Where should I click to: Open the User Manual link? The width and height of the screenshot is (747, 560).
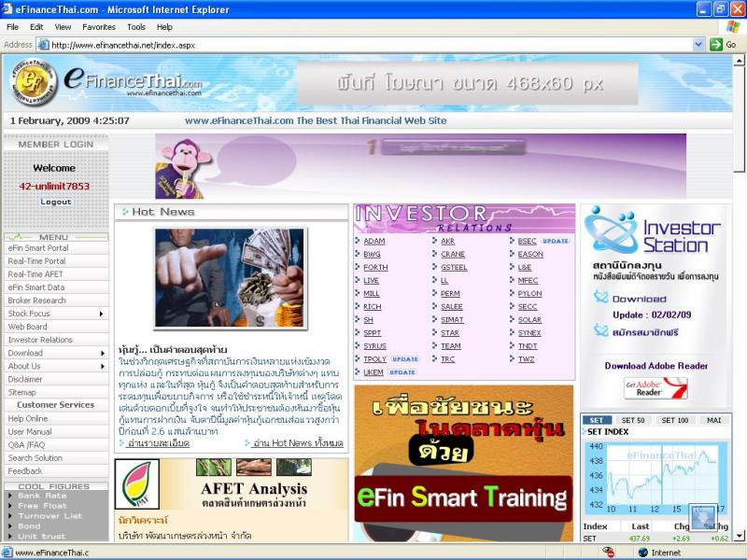[30, 432]
